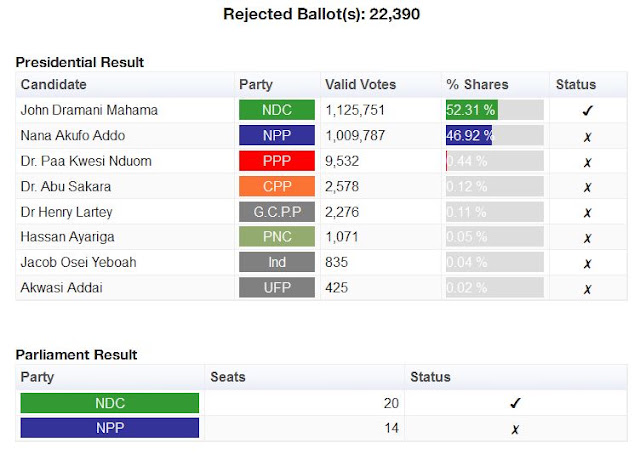
Task: Select the blue NPP presidential party badge
Action: [277, 135]
